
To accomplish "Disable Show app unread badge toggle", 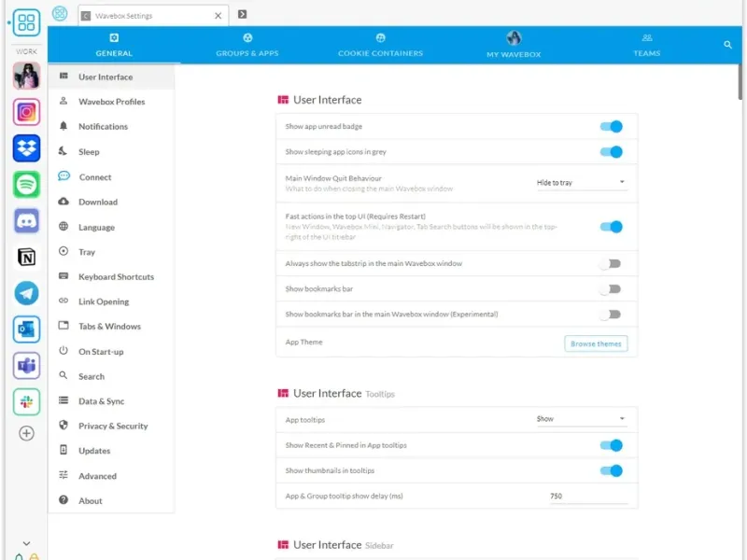I will tap(611, 127).
